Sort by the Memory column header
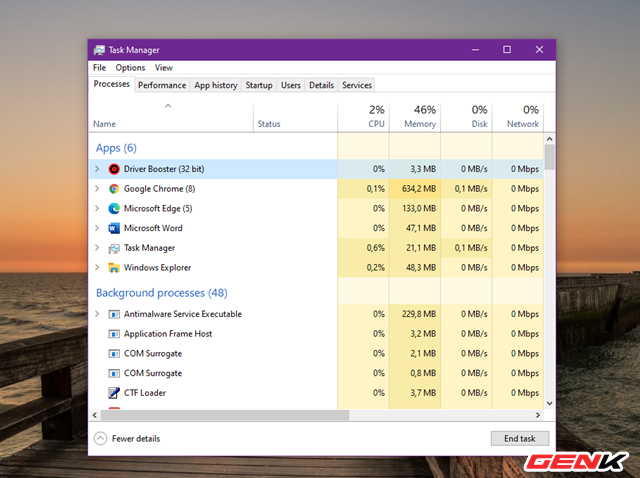The width and height of the screenshot is (640, 478). tap(415, 116)
